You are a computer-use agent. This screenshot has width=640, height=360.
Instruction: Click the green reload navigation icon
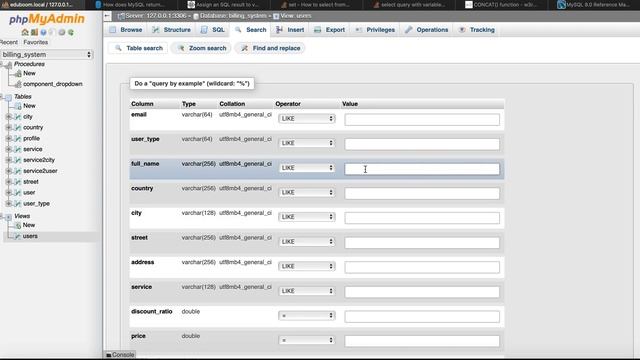(71, 32)
